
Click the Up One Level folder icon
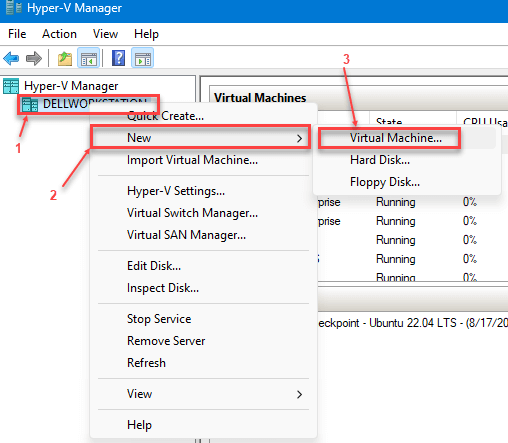65,58
